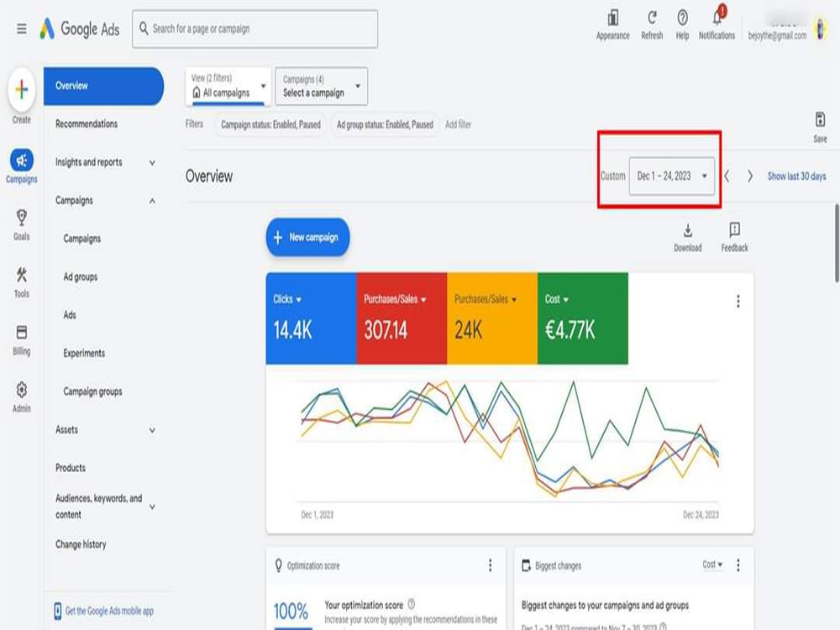The image size is (840, 630).
Task: Open Experiments in side menu
Action: [x=84, y=354]
